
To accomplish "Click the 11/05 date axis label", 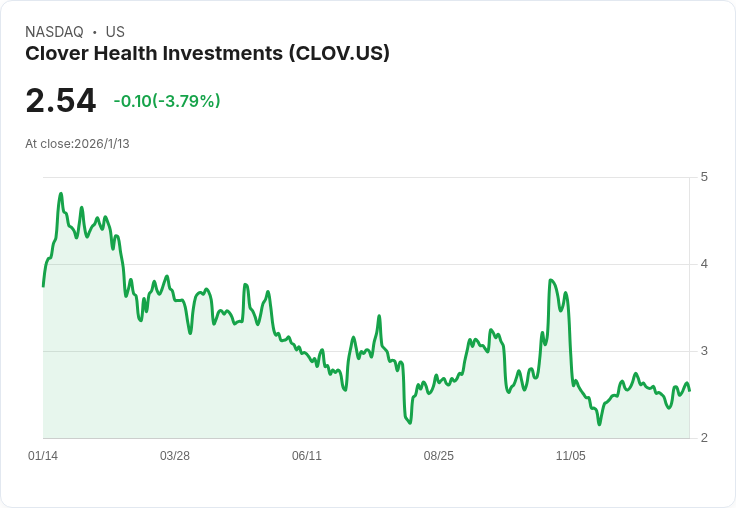I will (571, 456).
